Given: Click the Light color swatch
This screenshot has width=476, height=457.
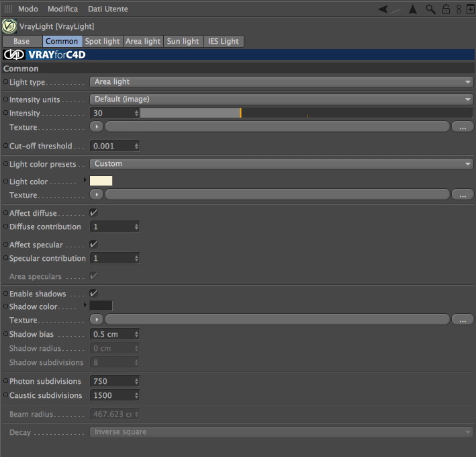Looking at the screenshot, I should click(101, 181).
